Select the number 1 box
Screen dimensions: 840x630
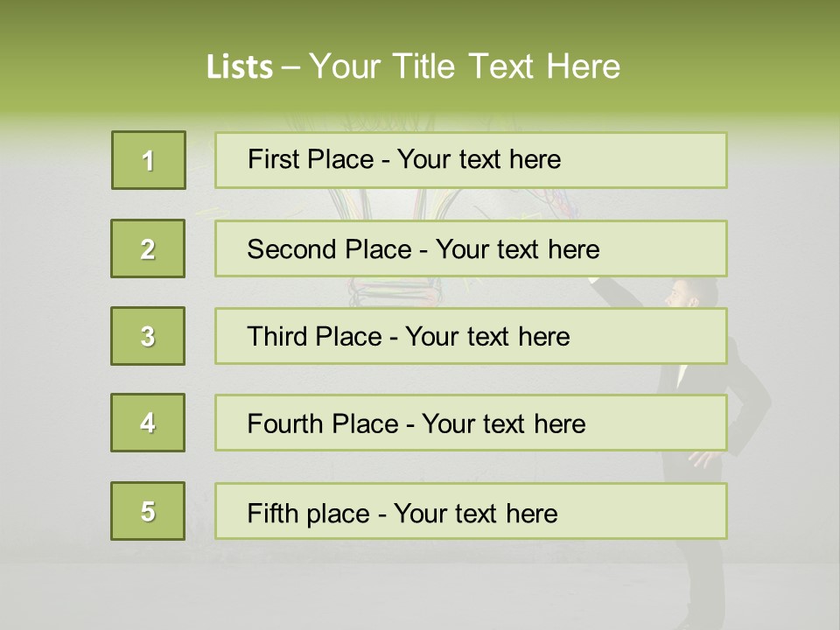[x=149, y=160]
